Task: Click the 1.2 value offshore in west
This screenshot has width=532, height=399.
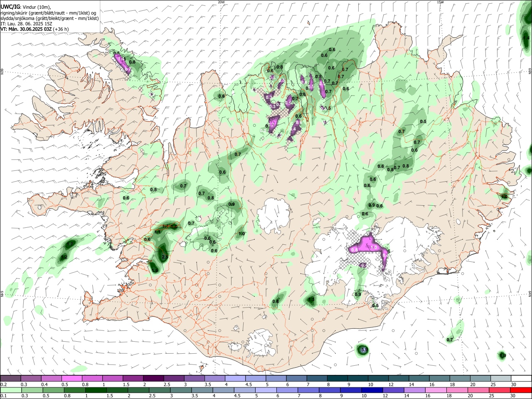Action: coord(64,258)
